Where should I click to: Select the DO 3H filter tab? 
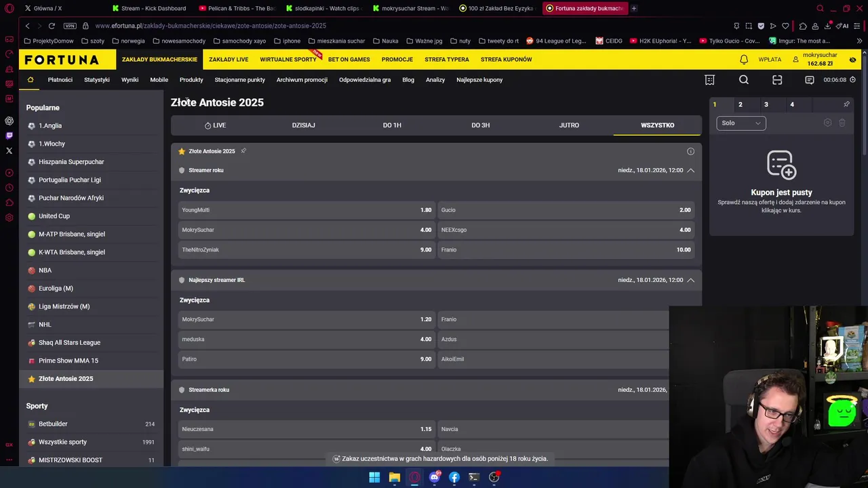click(x=480, y=125)
